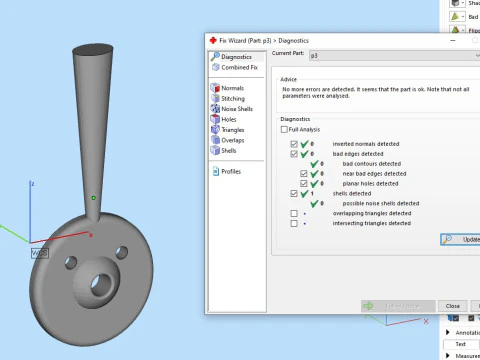Open the Current Part dropdown
Viewport: 480px width, 360px height.
394,56
